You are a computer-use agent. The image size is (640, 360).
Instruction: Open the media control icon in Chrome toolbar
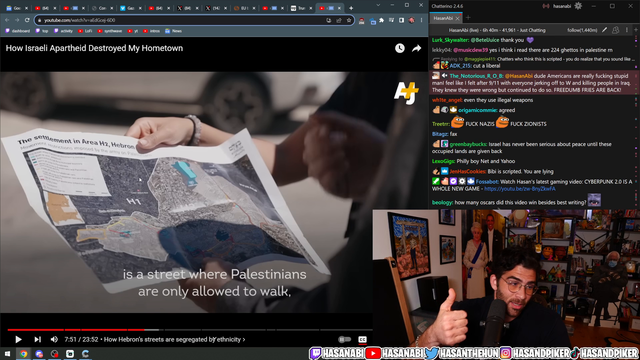coord(392,20)
